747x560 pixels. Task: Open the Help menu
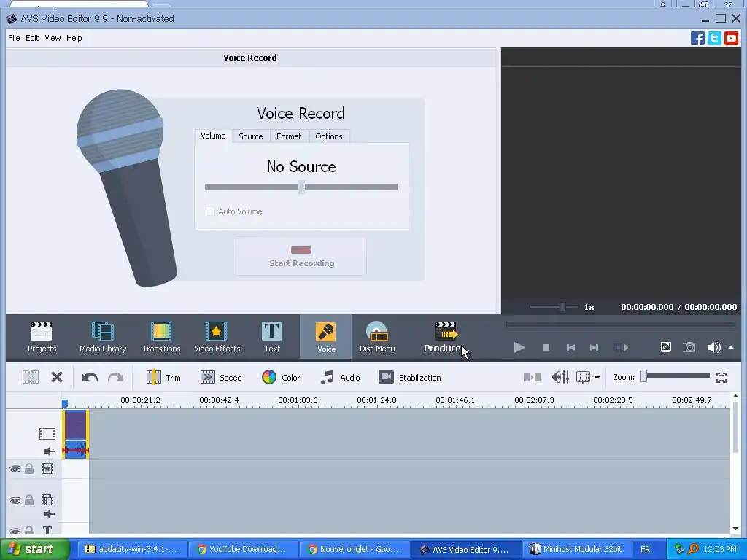(74, 38)
